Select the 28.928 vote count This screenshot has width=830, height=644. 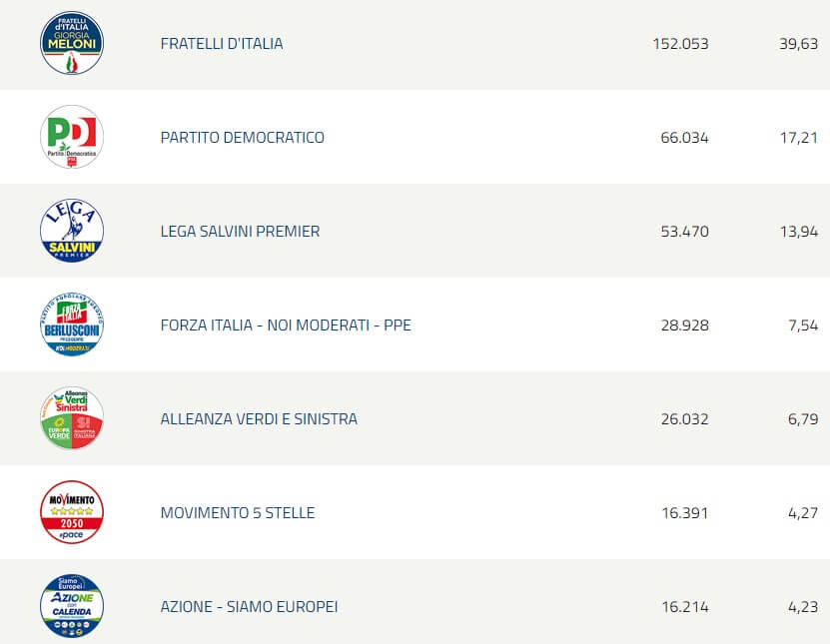coord(684,325)
